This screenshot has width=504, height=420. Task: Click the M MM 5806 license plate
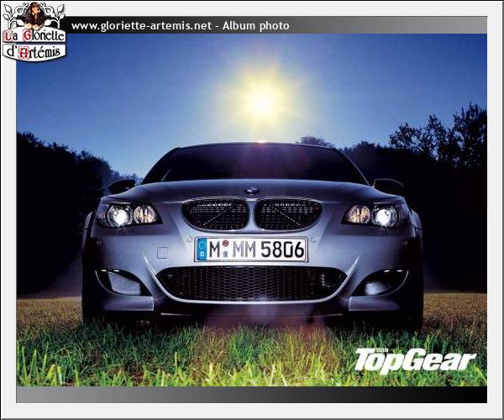click(251, 249)
